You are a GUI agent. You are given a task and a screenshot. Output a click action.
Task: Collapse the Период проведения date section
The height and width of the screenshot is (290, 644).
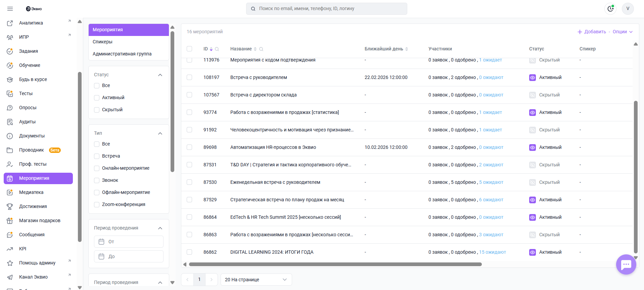tap(160, 228)
